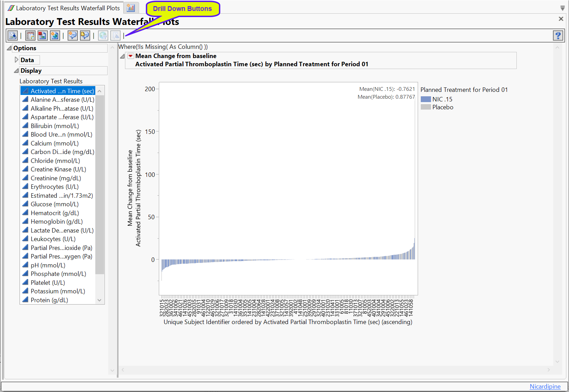Click the lab test list scrollbar thumb
Viewport: 569px width, 392px height.
(100, 185)
